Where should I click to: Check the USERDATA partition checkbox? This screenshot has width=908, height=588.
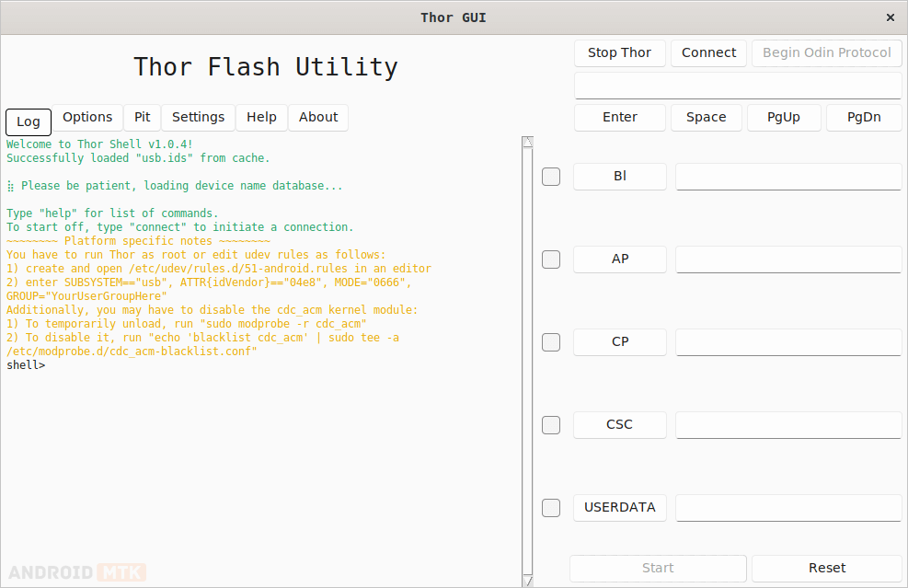pyautogui.click(x=550, y=507)
